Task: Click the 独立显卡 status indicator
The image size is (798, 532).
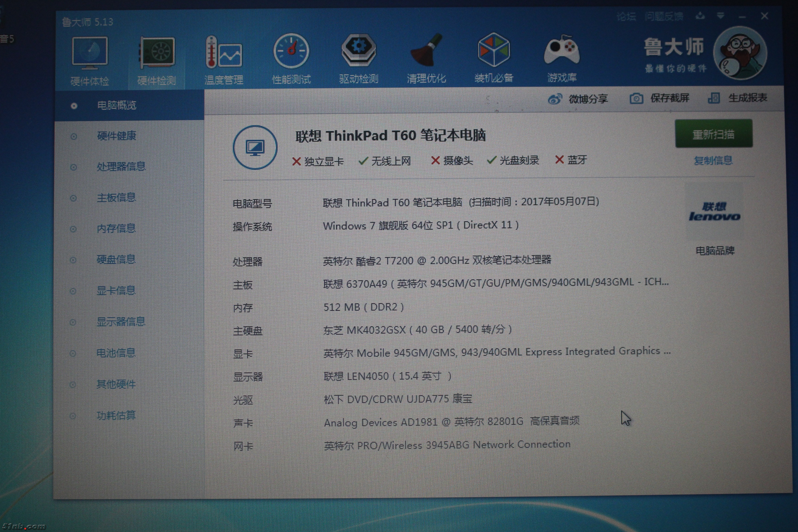Action: point(318,161)
